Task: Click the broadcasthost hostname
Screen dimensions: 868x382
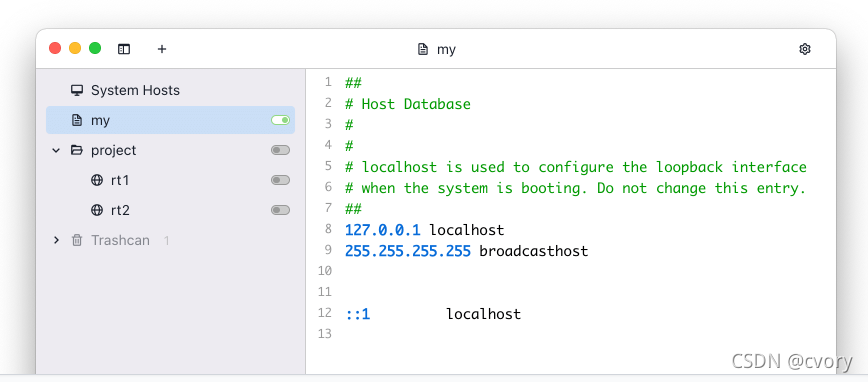Action: click(x=534, y=251)
